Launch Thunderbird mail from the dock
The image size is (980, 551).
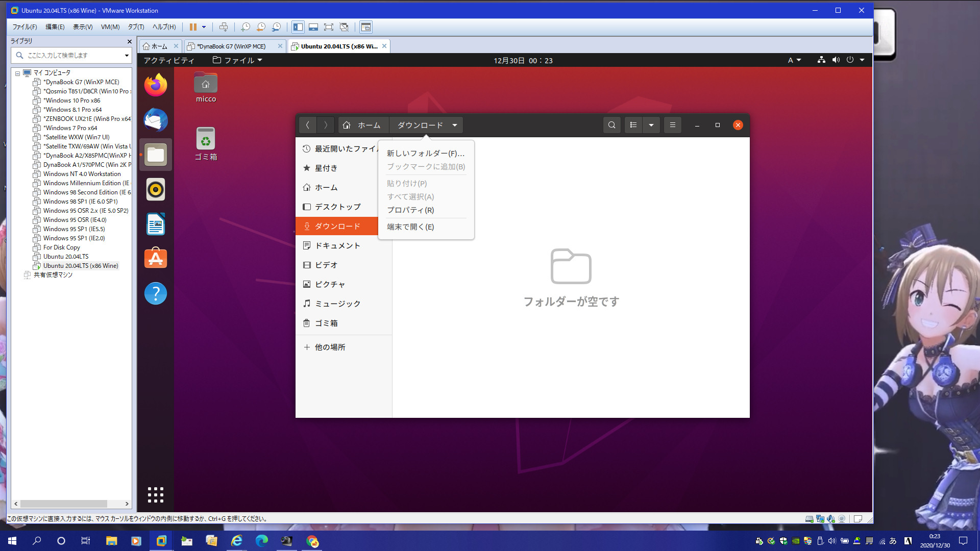click(x=156, y=120)
